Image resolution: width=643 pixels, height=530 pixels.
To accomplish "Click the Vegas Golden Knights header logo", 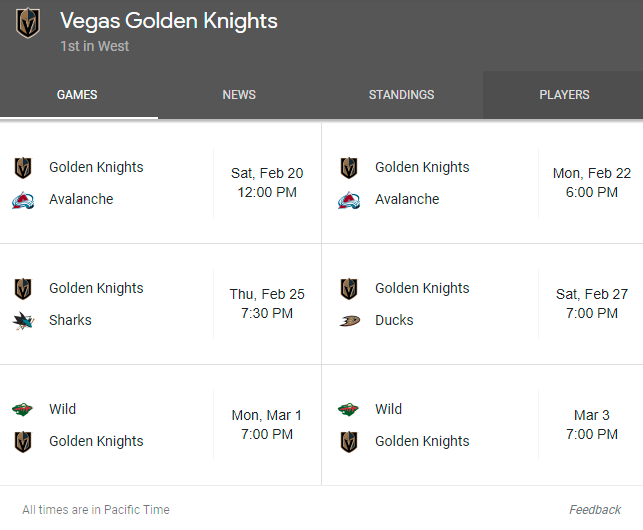I will (x=28, y=24).
